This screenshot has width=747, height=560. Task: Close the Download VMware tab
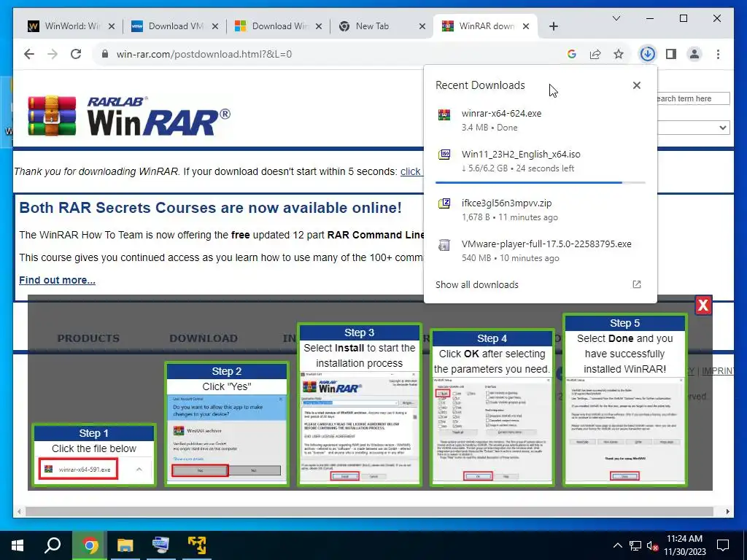click(215, 26)
